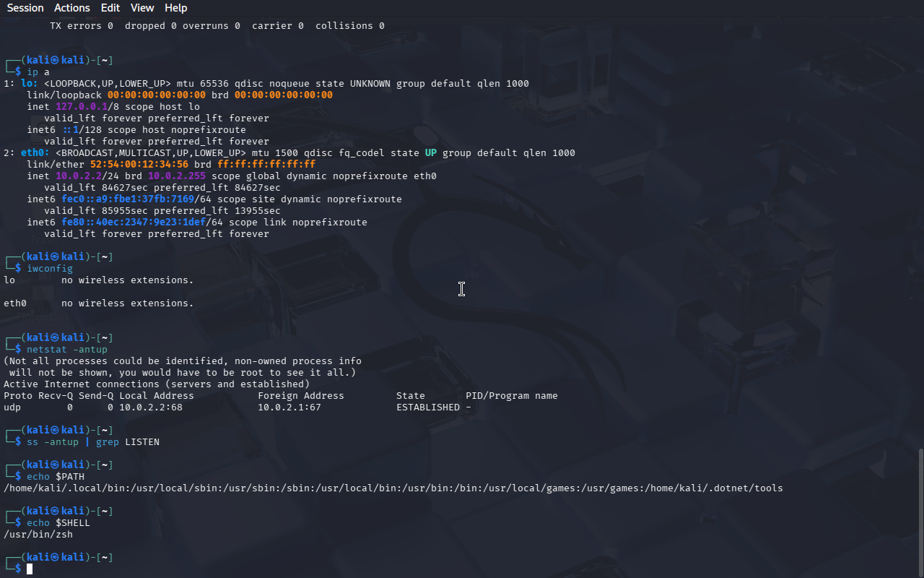924x578 pixels.
Task: Click the 'ip a' command text
Action: [38, 72]
